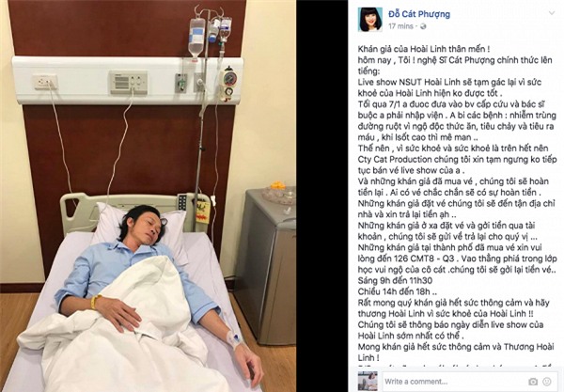The height and width of the screenshot is (392, 564).
Task: Open Đỗ Cát Phượng's profile picture
Action: click(x=369, y=20)
